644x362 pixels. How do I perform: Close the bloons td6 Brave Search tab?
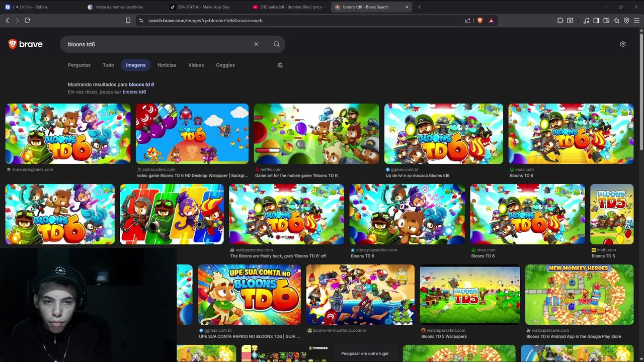407,7
